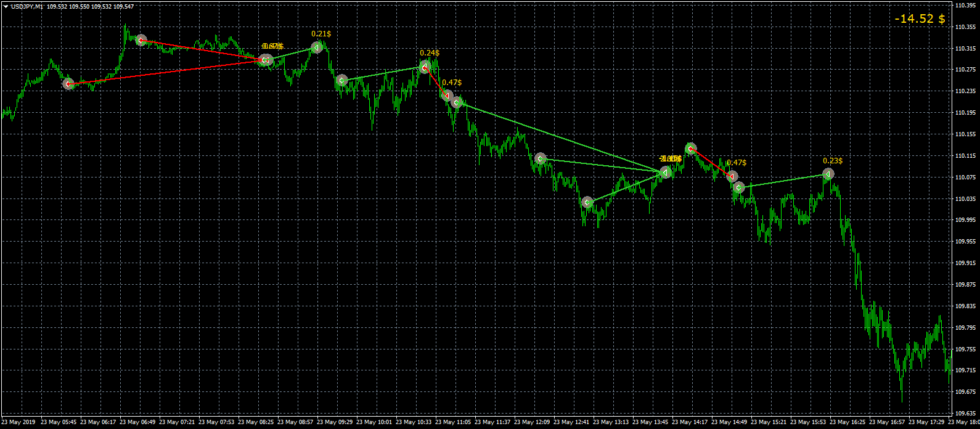Viewport: 980px width, 429px height.
Task: Click the 23 May 11:37 time scale label
Action: (492, 423)
